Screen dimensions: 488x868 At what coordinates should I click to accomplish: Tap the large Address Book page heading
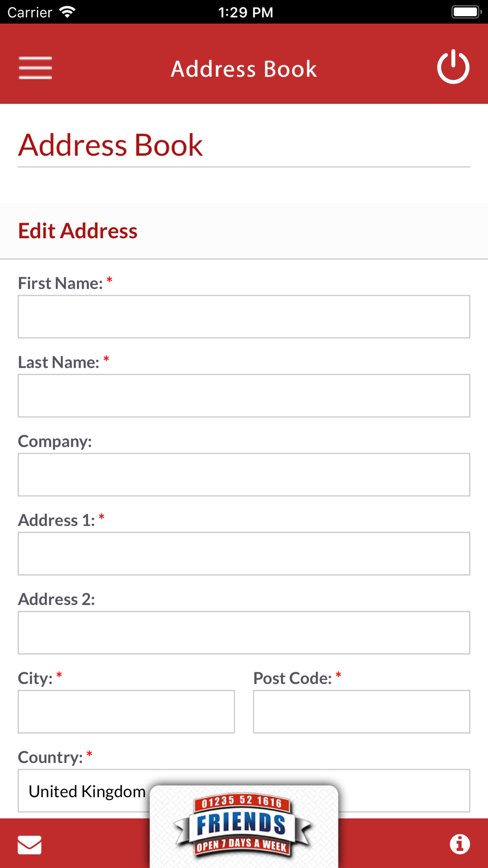pyautogui.click(x=110, y=145)
